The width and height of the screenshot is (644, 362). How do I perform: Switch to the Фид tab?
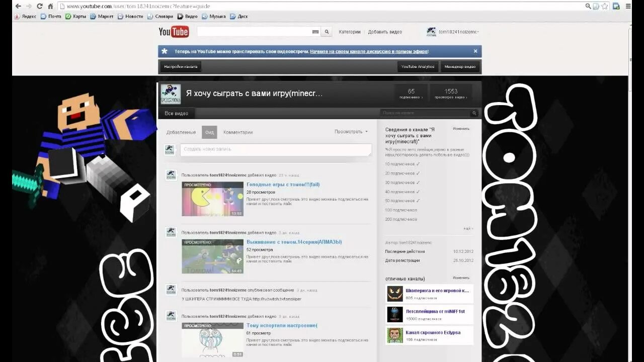click(x=209, y=132)
